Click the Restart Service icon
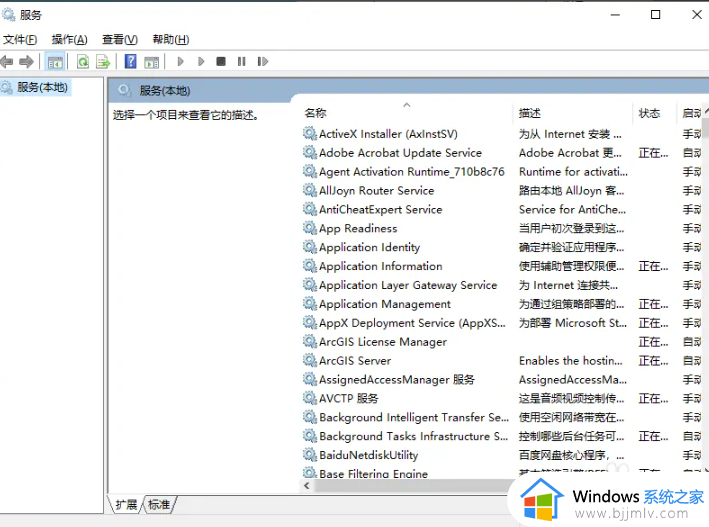Viewport: 709px width, 527px height. click(263, 61)
